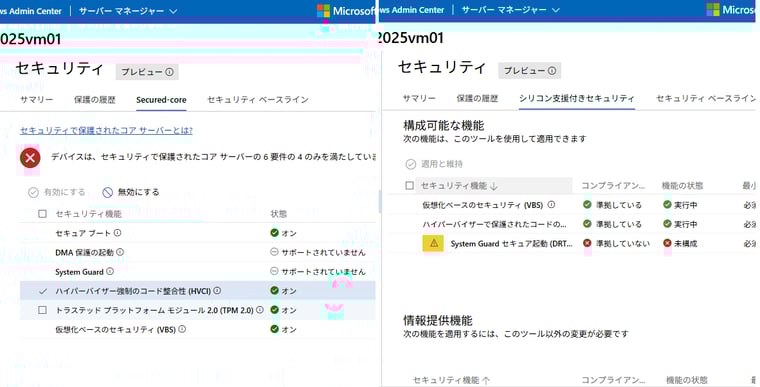Screen dimensions: 760x387
Task: Open 保護の履歴 tab in right window
Action: tap(477, 98)
